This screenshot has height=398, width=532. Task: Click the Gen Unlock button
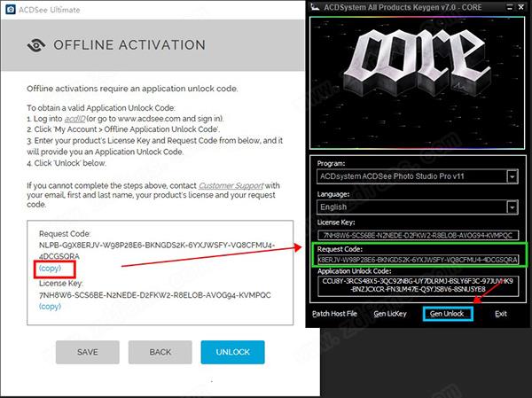[448, 314]
